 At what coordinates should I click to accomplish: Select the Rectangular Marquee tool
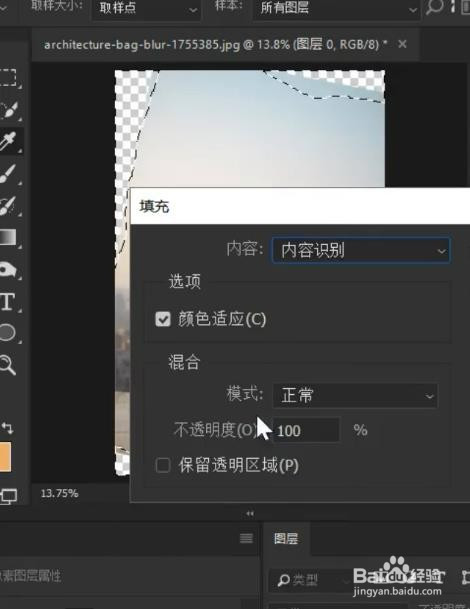point(7,77)
